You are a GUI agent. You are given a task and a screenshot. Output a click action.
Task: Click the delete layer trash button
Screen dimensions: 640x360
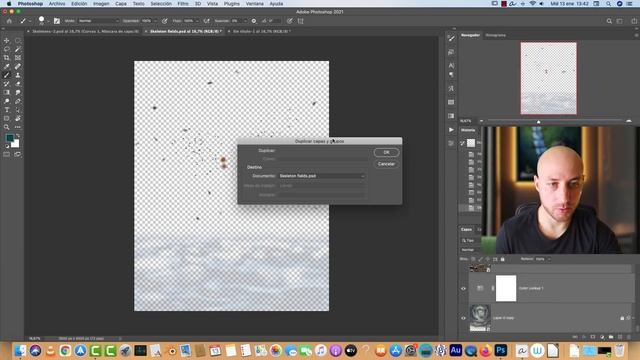point(629,337)
